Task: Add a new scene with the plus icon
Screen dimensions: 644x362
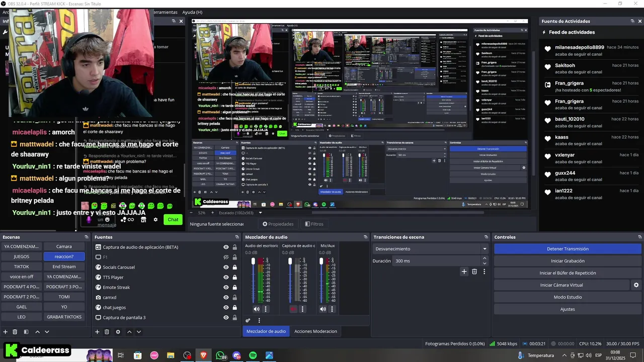Action: click(6, 332)
